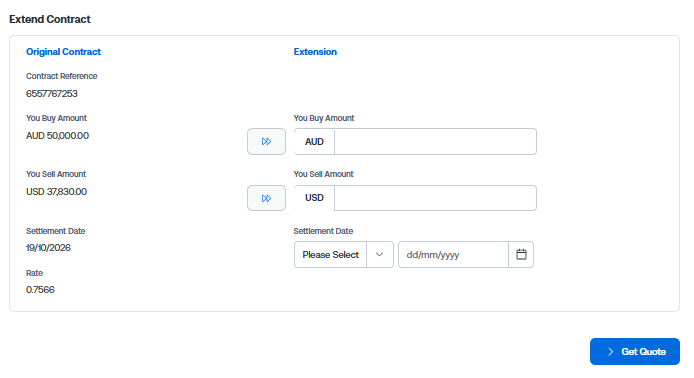The image size is (694, 378).
Task: Open the settlement date calendar picker
Action: 521,255
